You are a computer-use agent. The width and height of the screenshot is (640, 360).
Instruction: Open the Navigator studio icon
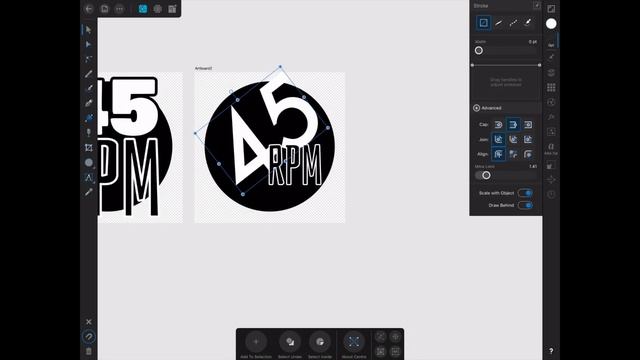551,179
